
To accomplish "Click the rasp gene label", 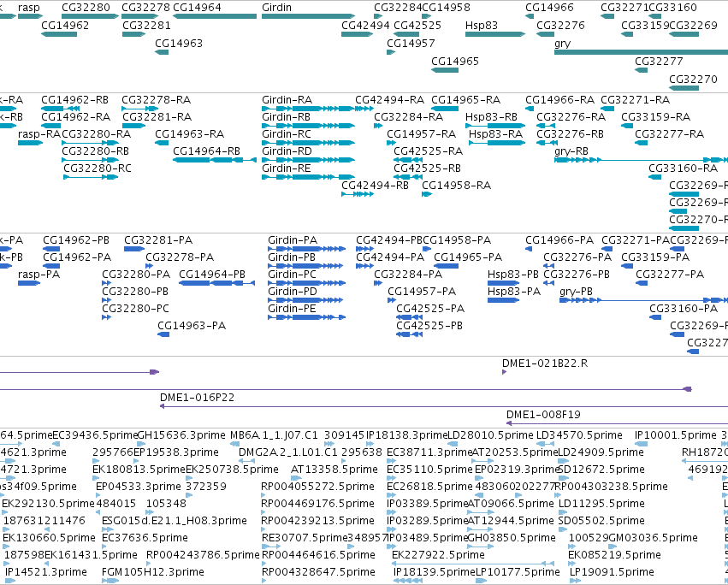I will point(29,8).
